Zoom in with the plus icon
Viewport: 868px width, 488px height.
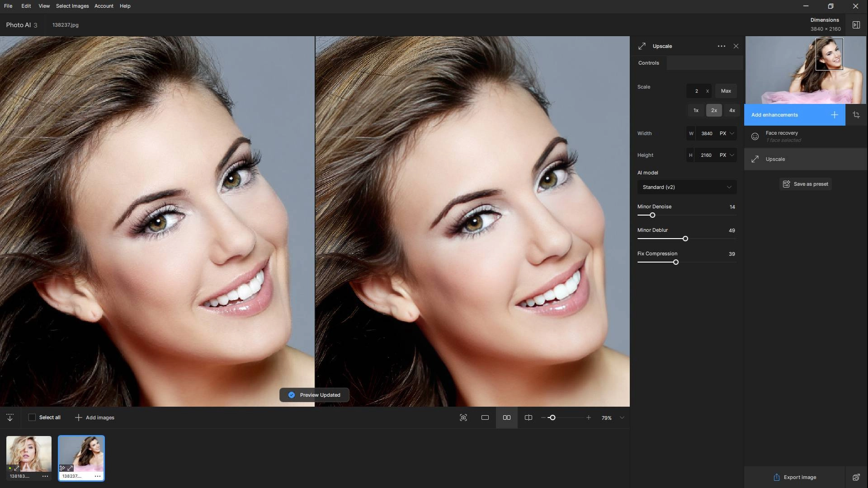tap(588, 418)
